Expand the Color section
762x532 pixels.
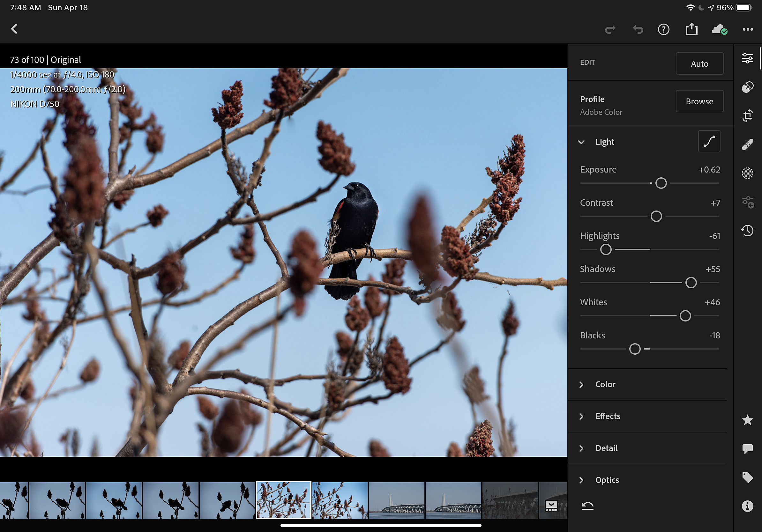[581, 384]
